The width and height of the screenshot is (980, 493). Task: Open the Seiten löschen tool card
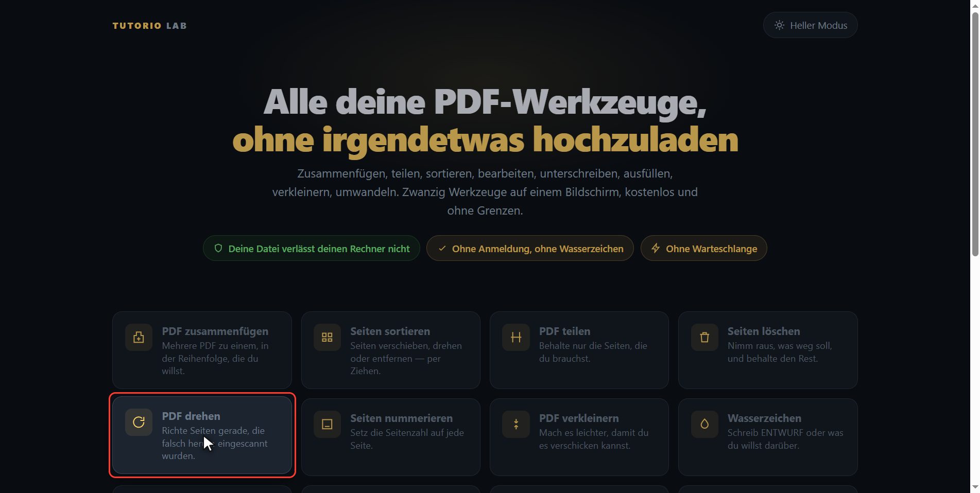pyautogui.click(x=768, y=350)
